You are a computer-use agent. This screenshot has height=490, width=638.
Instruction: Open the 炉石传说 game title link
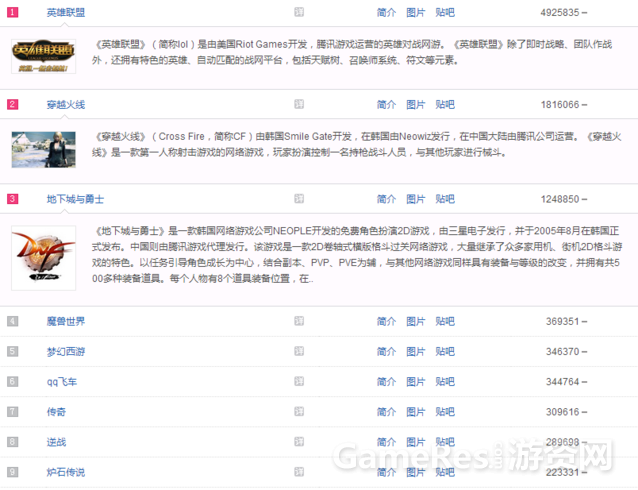point(66,472)
